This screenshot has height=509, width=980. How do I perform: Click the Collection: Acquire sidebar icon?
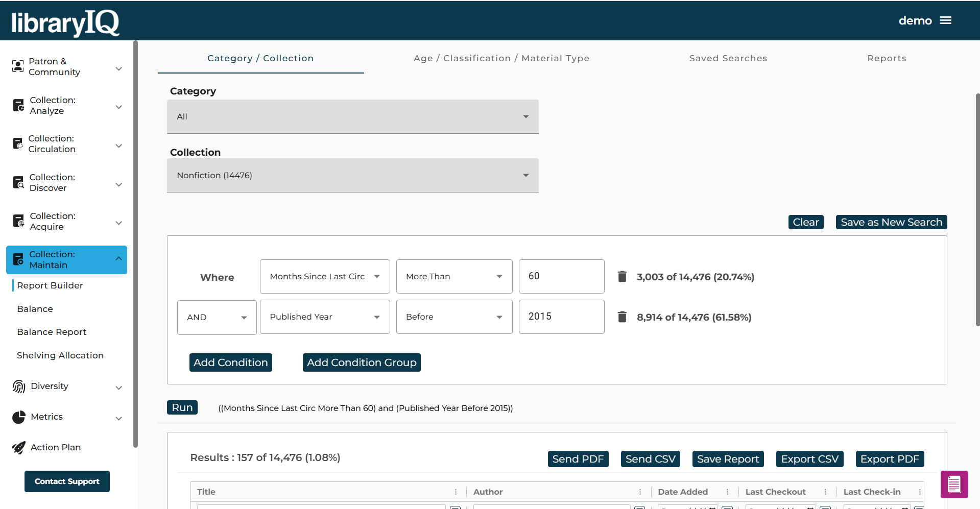coord(18,221)
